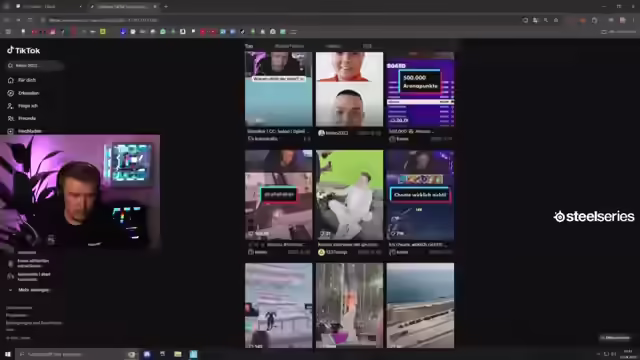Close the active TikTok browser tab
Screen dimensions: 640x360
point(155,7)
